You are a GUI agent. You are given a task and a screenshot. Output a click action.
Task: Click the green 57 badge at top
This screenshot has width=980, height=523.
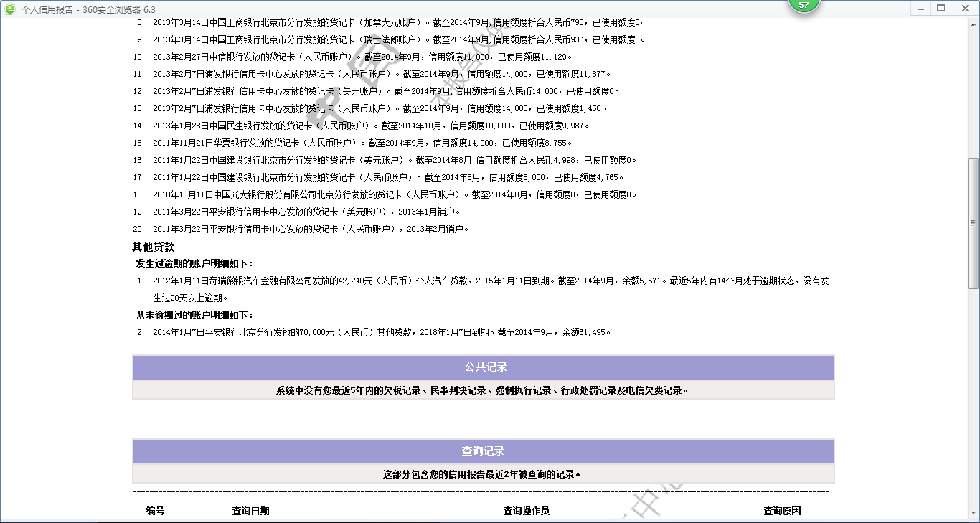[x=804, y=5]
